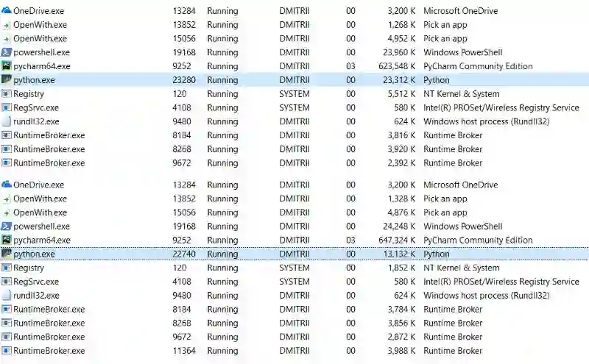Select pycharm64.exe name on 623,548 K row

42,66
